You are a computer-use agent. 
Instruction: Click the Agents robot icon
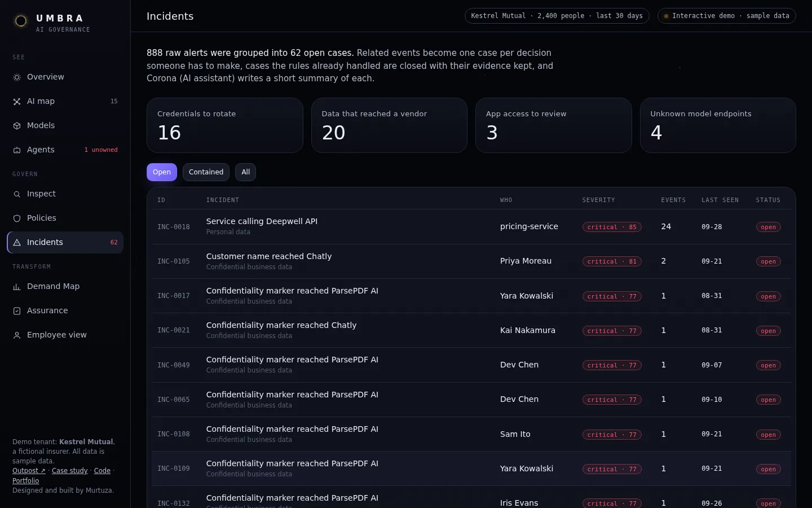(17, 150)
